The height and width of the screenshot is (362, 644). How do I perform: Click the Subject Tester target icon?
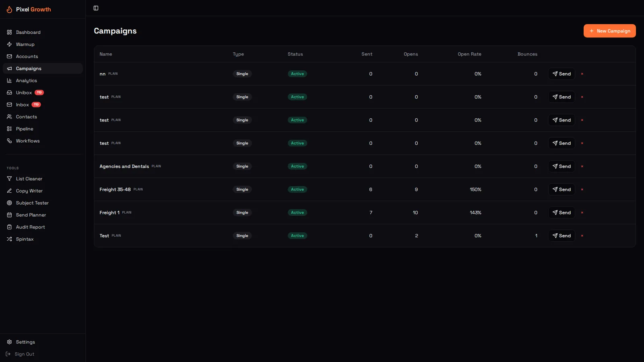(x=9, y=203)
